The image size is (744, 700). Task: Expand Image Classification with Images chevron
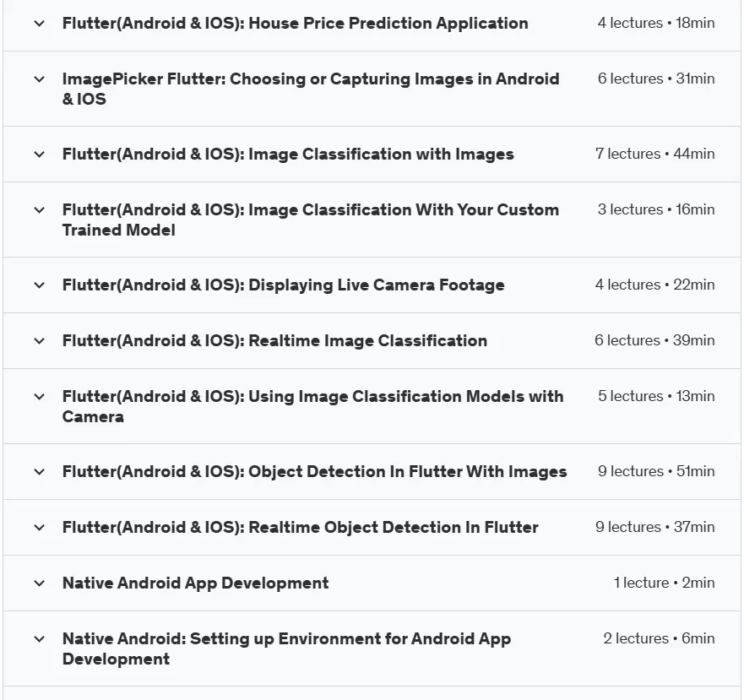tap(40, 155)
